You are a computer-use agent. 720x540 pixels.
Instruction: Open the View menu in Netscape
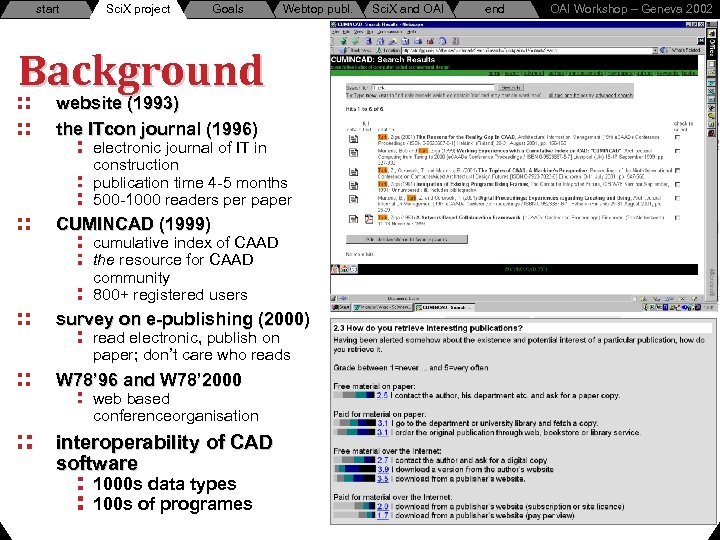click(x=358, y=32)
